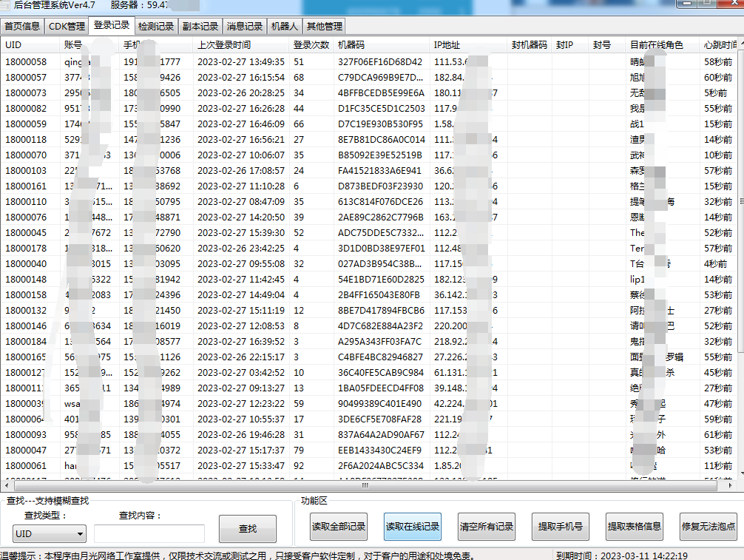744x560 pixels.
Task: Click the 修复无法泡点 button
Action: pyautogui.click(x=709, y=527)
